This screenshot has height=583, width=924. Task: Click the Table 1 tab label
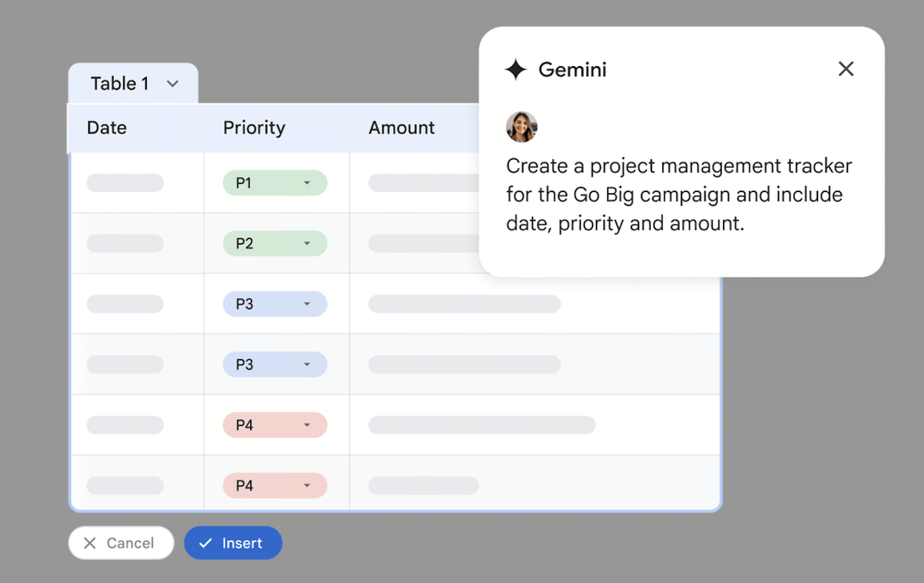coord(119,84)
